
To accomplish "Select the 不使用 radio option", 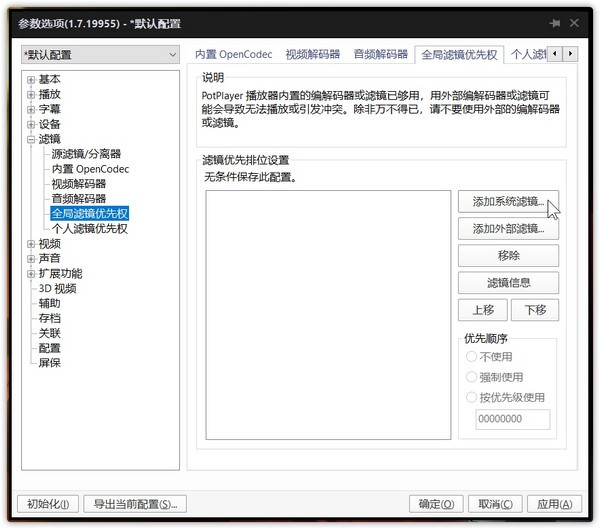I will 472,356.
